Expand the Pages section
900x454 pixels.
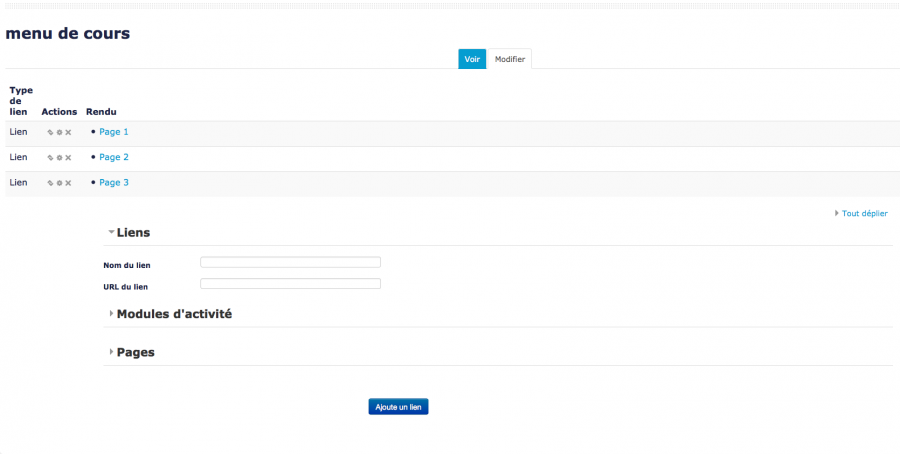135,352
